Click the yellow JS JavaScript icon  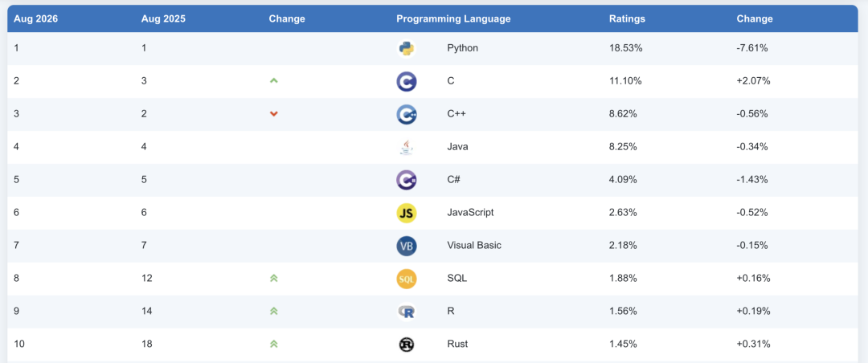coord(407,213)
